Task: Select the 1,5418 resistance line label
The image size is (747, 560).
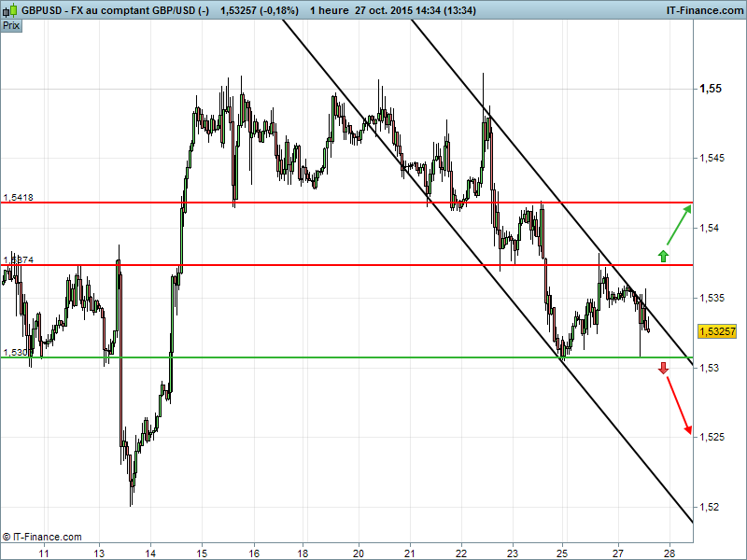Action: pos(18,197)
